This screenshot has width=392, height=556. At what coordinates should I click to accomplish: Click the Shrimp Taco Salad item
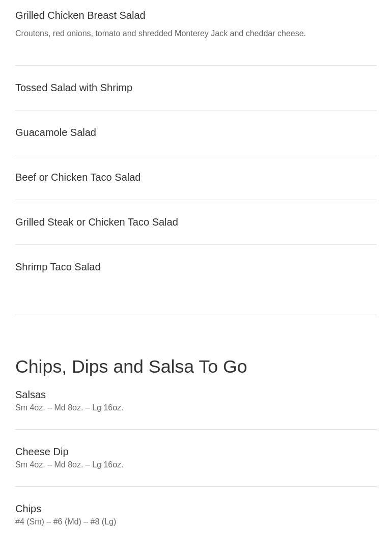point(58,267)
